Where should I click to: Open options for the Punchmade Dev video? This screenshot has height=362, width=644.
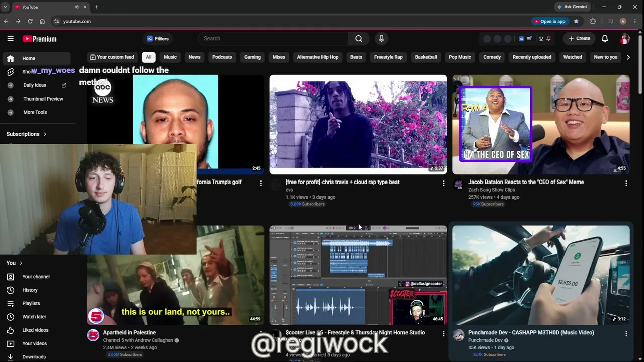pos(626,334)
